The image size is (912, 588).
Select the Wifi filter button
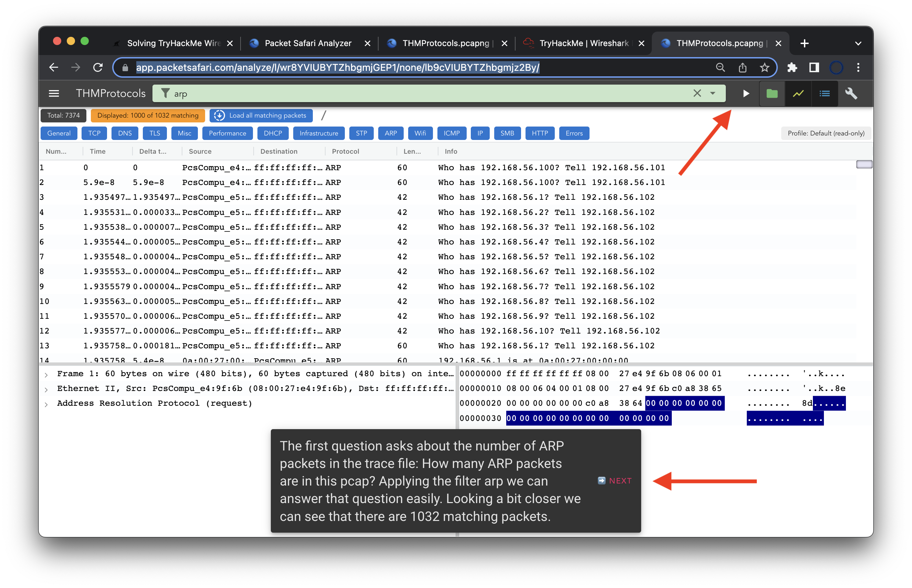pyautogui.click(x=420, y=133)
